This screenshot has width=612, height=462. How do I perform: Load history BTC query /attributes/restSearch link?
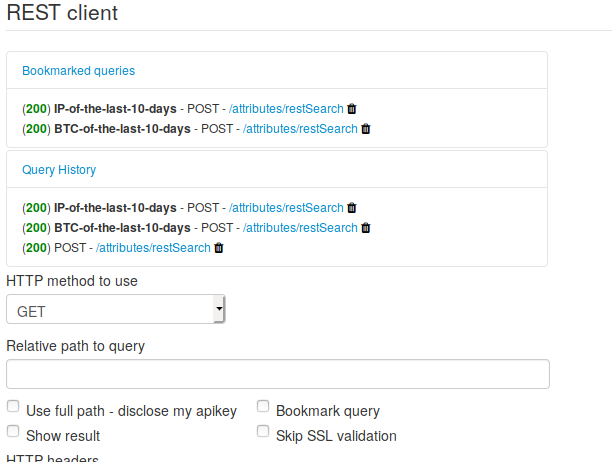click(x=300, y=228)
